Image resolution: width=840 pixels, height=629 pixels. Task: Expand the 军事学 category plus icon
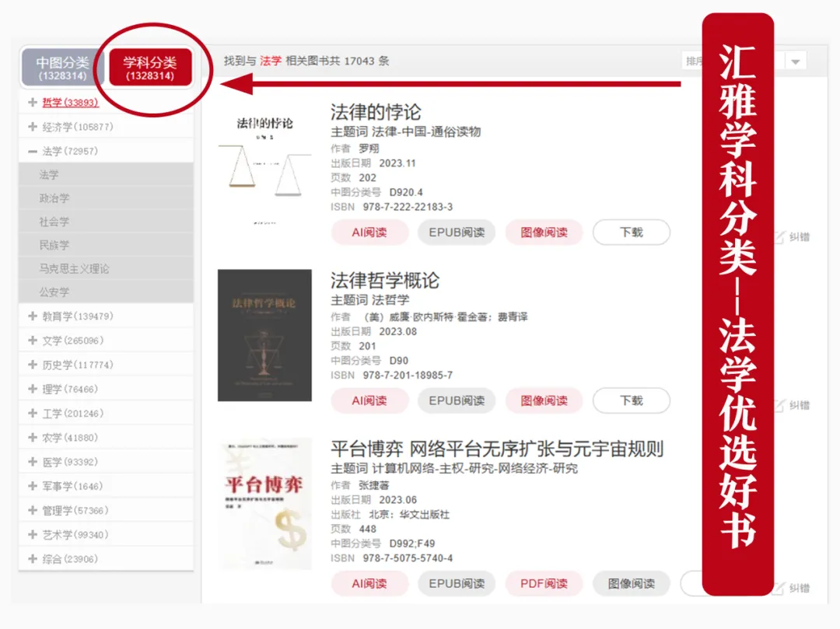click(33, 486)
